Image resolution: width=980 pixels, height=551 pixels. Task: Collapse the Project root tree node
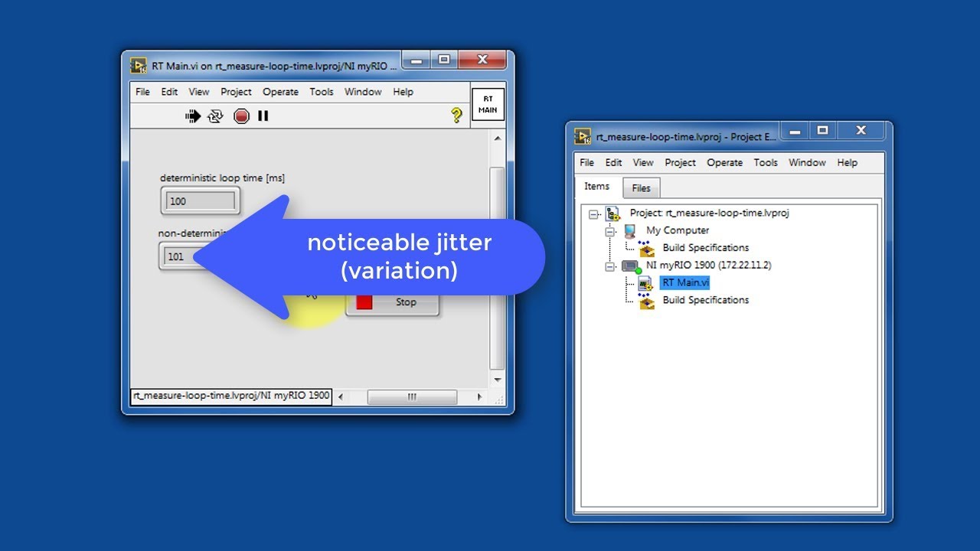pos(593,214)
